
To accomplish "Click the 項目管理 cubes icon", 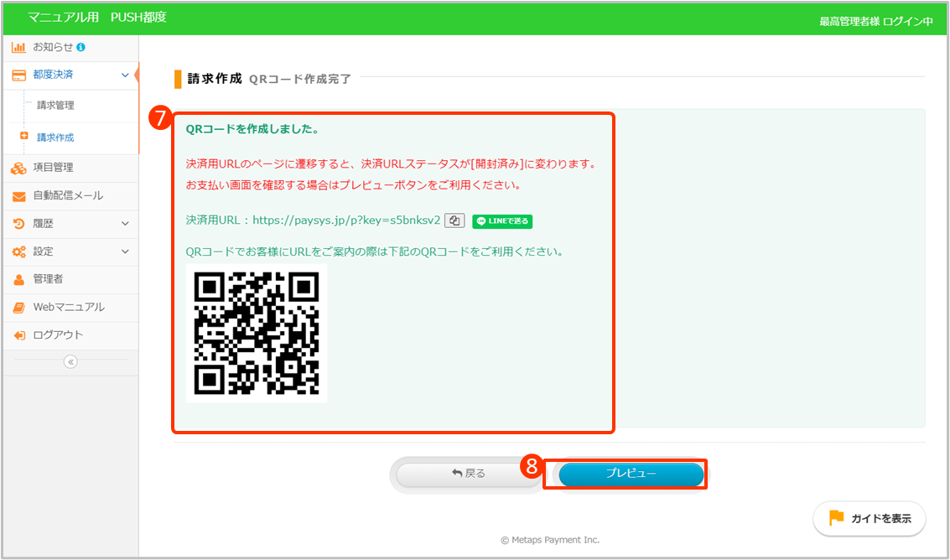I will click(18, 169).
